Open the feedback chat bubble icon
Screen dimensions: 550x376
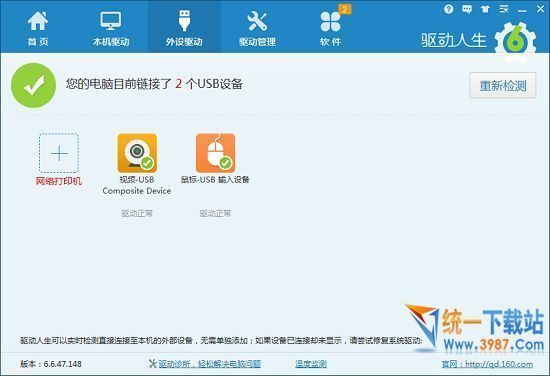click(467, 9)
